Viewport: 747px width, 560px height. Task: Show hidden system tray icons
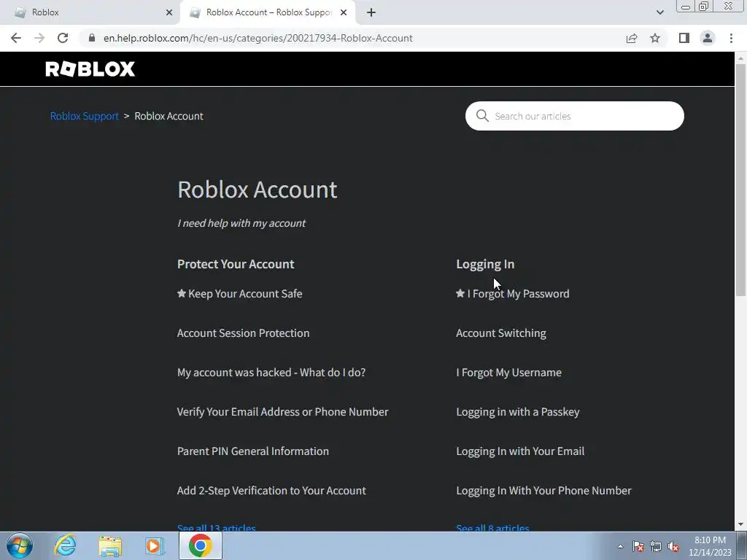click(x=620, y=546)
